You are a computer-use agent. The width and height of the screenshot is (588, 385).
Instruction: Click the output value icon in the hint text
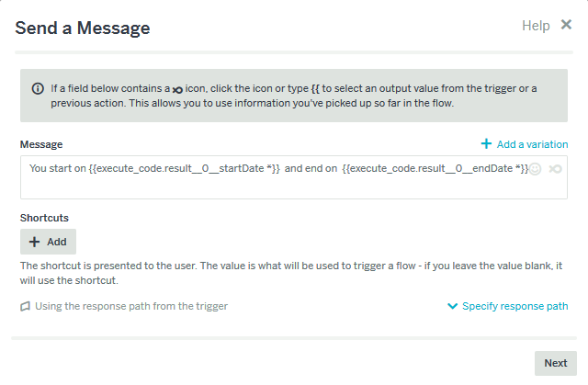click(178, 89)
